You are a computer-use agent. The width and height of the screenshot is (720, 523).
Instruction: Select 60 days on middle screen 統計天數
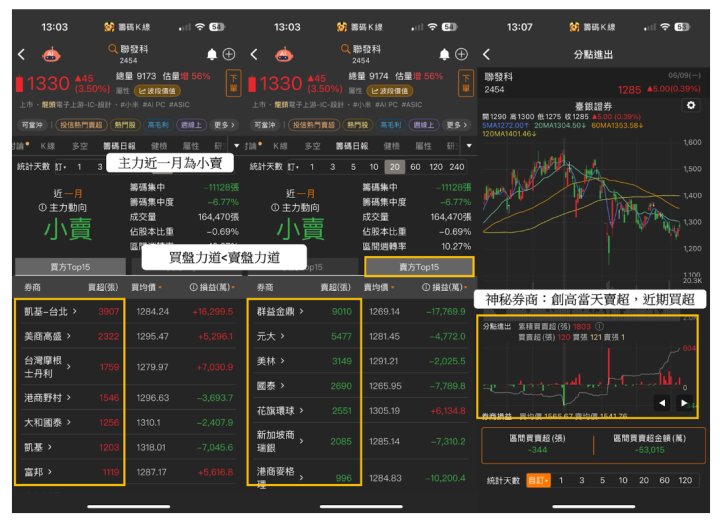415,167
